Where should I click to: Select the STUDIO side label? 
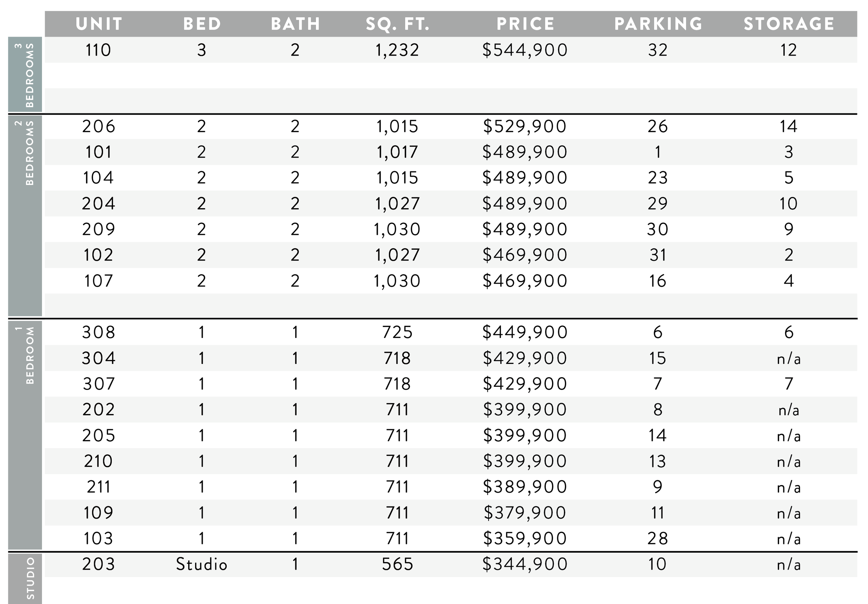(x=25, y=578)
